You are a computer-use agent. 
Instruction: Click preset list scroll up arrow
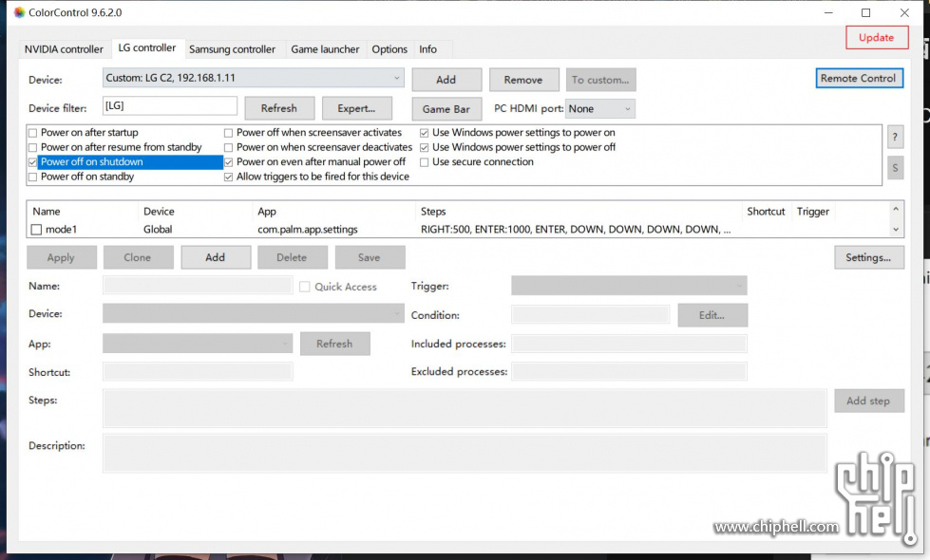coord(896,209)
